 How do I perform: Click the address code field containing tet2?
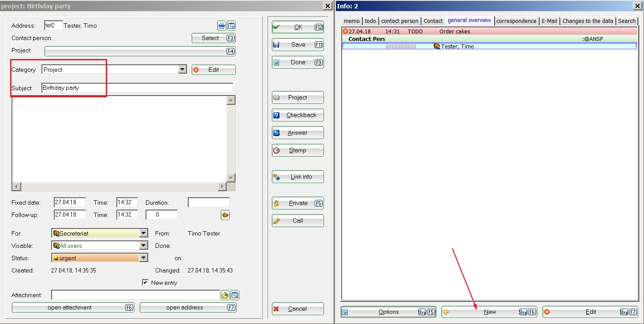[53, 26]
